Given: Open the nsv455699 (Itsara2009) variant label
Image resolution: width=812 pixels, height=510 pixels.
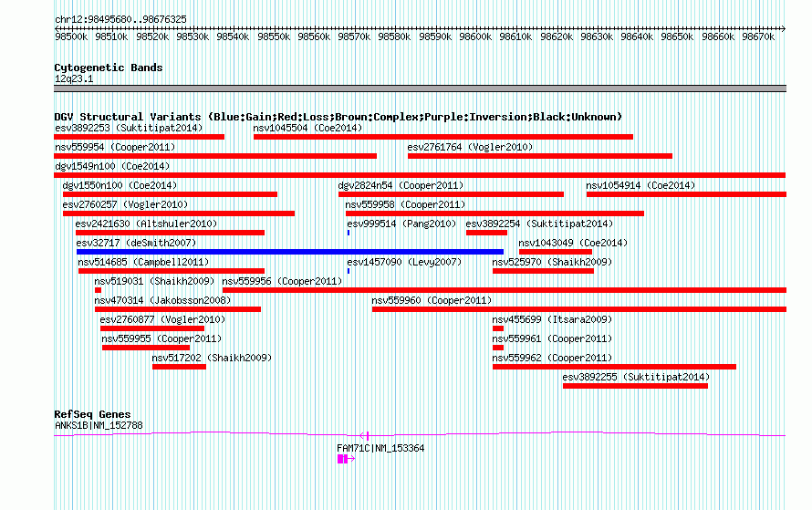Looking at the screenshot, I should 552,319.
